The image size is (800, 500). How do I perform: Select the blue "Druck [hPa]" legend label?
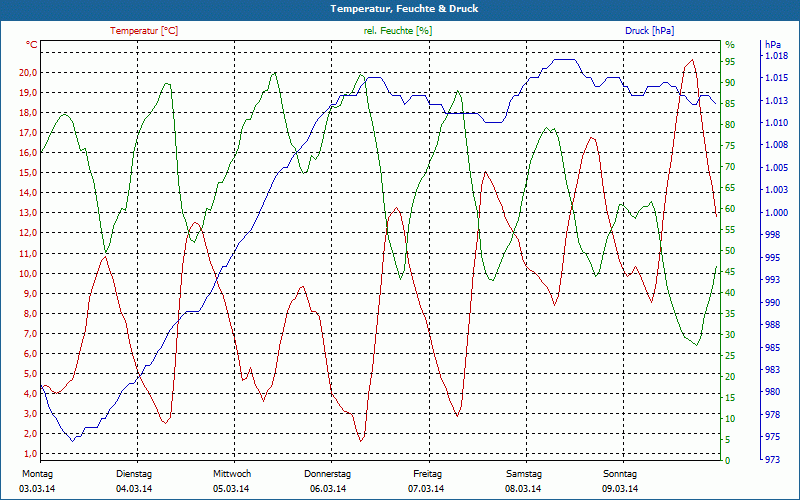649,31
